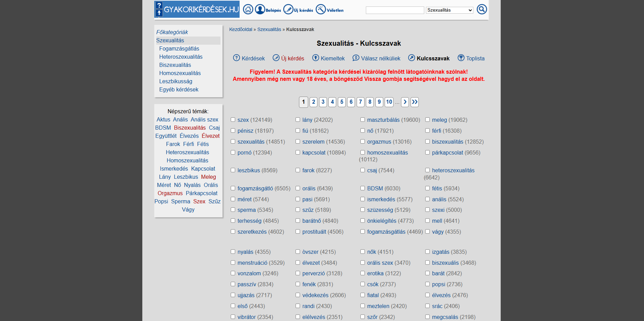644x321 pixels.
Task: Open the Orgazmus popular topic
Action: coord(170,193)
